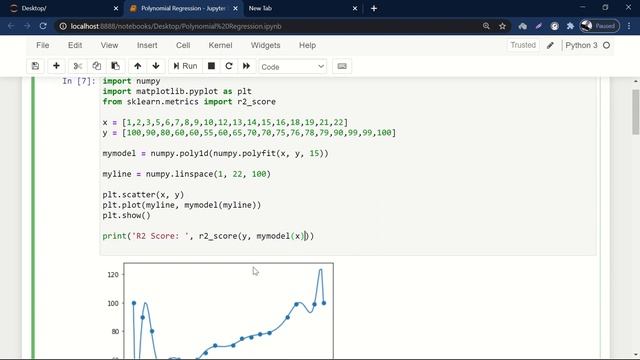Click the myline linspace code line
This screenshot has height=360, width=640.
[187, 174]
